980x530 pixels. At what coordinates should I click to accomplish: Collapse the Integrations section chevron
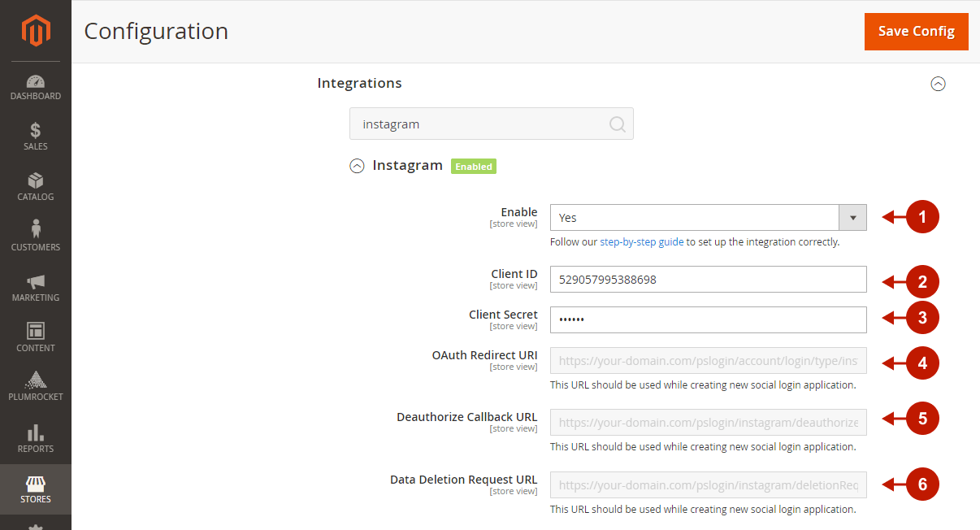(939, 83)
